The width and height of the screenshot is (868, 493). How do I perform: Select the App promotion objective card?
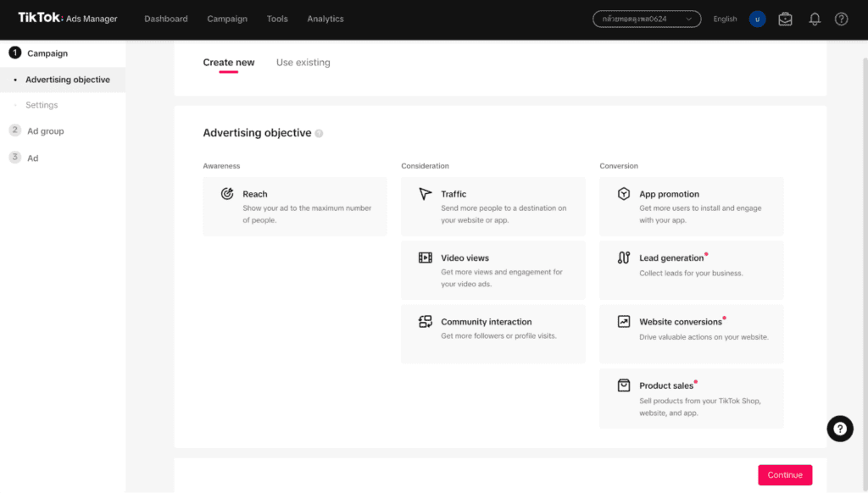pyautogui.click(x=692, y=207)
